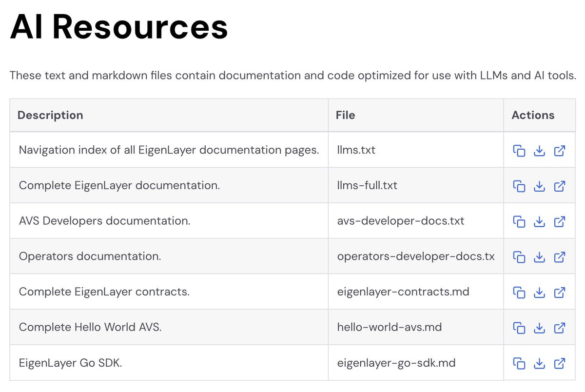The image size is (585, 392).
Task: Copy the operators documentation file contents
Action: [519, 256]
